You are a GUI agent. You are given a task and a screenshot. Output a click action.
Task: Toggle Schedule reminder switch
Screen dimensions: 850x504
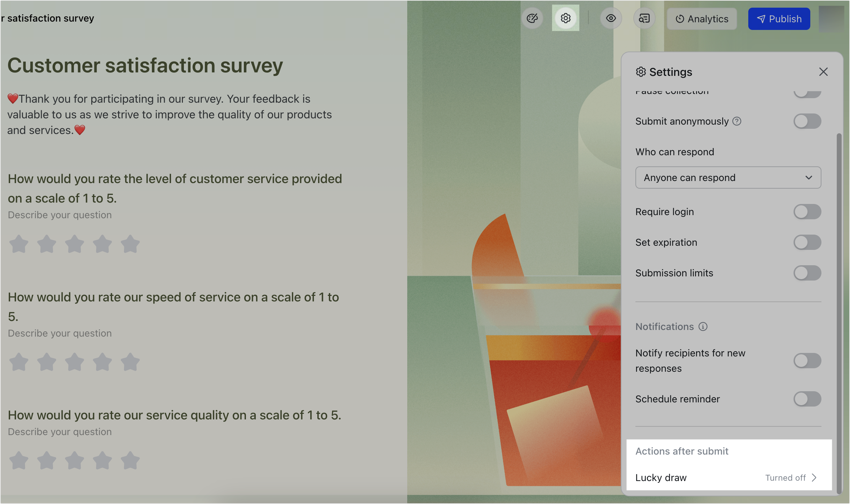click(x=807, y=399)
